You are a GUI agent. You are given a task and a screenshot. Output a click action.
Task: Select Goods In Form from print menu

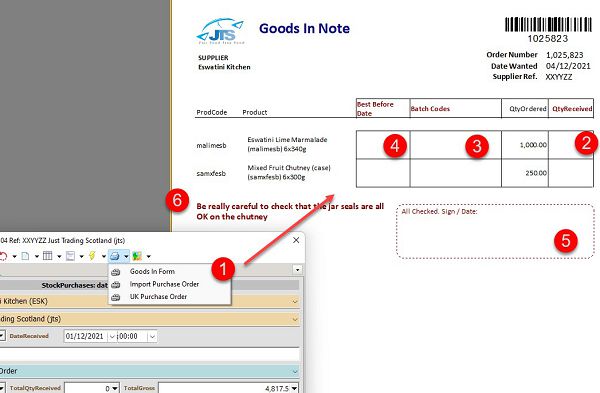pos(152,272)
